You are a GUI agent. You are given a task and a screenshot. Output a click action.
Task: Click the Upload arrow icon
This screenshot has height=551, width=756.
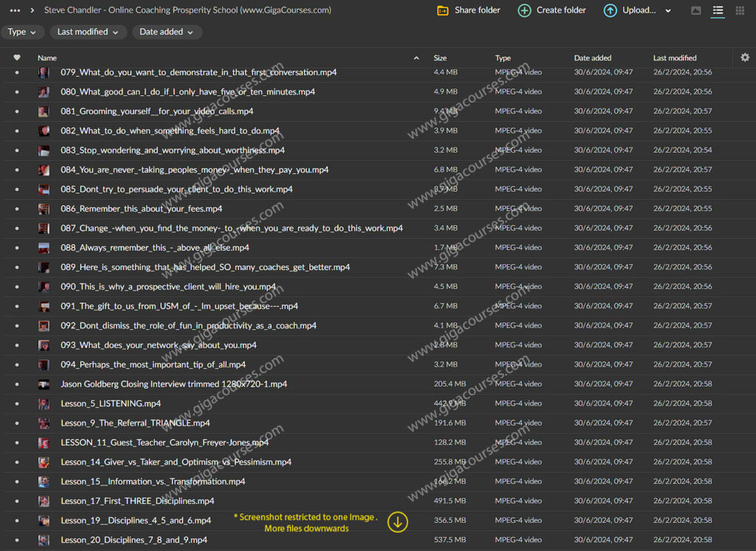610,10
